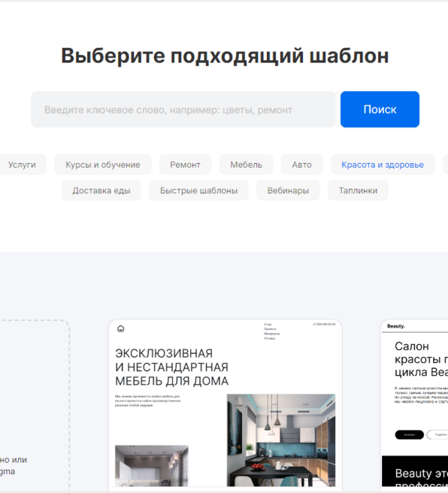The width and height of the screenshot is (448, 493).
Task: Select the Таплинки category chip
Action: point(358,190)
